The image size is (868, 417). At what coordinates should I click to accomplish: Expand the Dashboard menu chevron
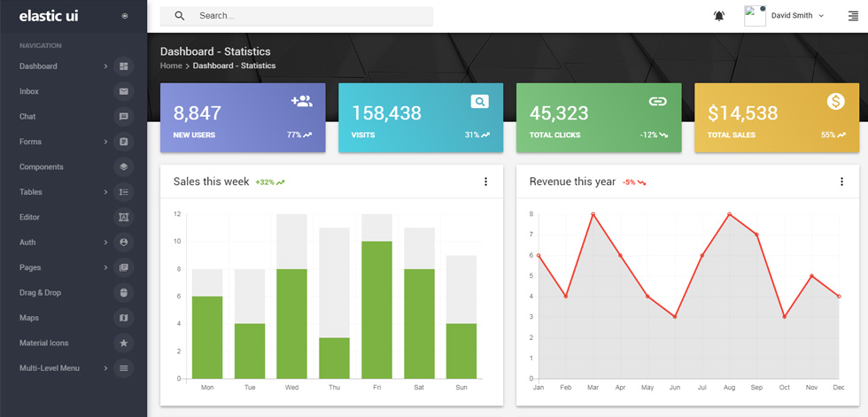(105, 66)
